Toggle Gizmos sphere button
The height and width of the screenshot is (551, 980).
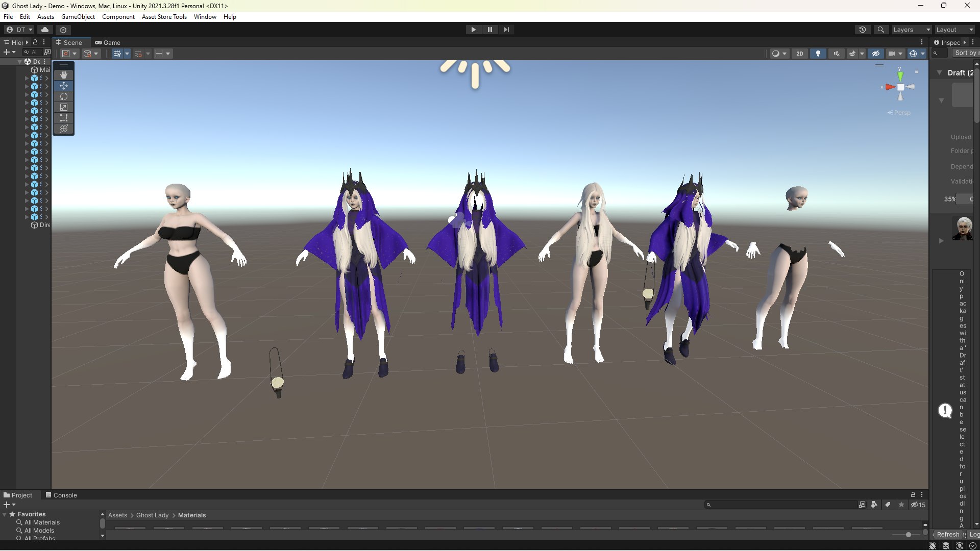913,54
